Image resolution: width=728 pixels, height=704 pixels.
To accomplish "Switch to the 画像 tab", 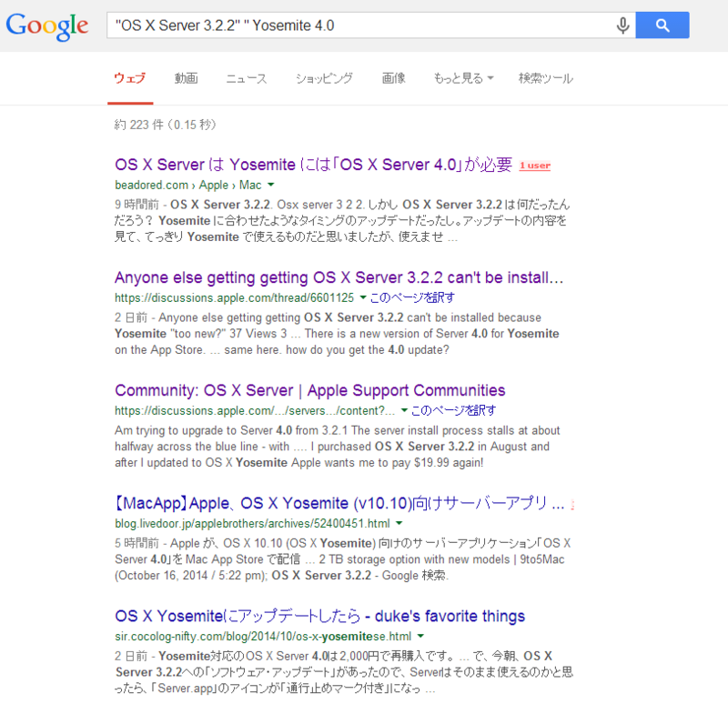I will click(x=393, y=78).
